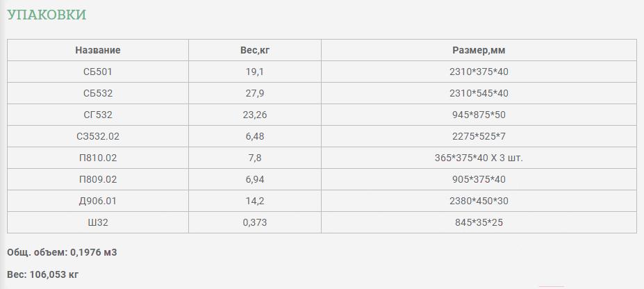Screen dimensions: 644x289
Task: Click the П809.02 name cell
Action: coord(98,179)
